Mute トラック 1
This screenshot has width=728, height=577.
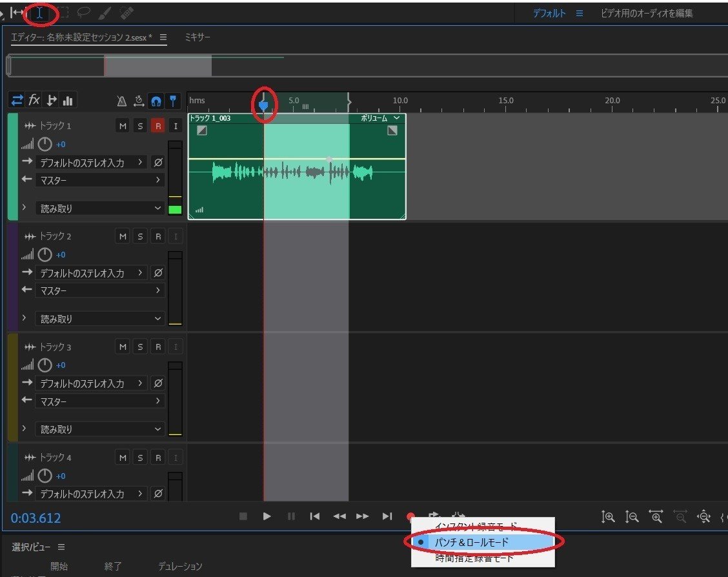click(x=123, y=126)
